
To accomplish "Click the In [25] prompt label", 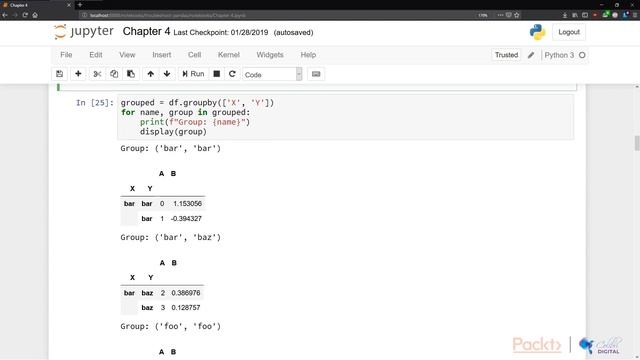I will coord(95,103).
